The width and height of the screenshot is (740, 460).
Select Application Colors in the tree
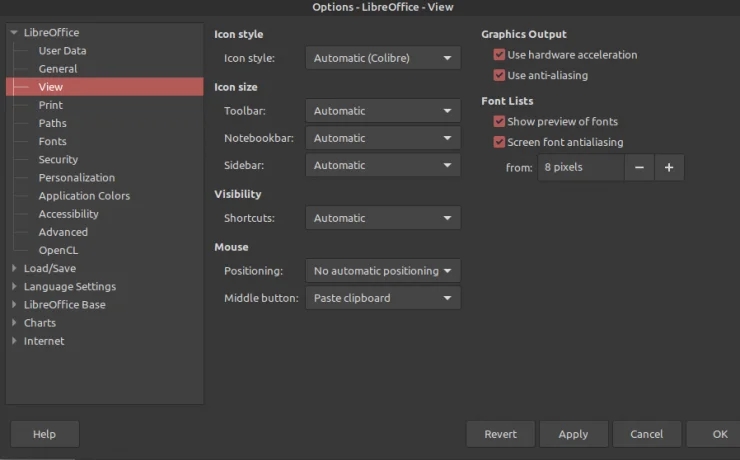pos(84,196)
